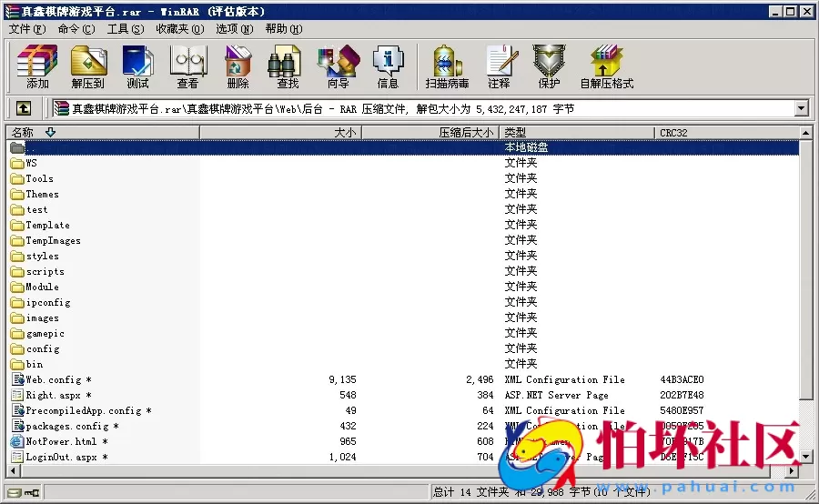Image resolution: width=819 pixels, height=504 pixels.
Task: Select the "config" folder name
Action: [x=43, y=348]
